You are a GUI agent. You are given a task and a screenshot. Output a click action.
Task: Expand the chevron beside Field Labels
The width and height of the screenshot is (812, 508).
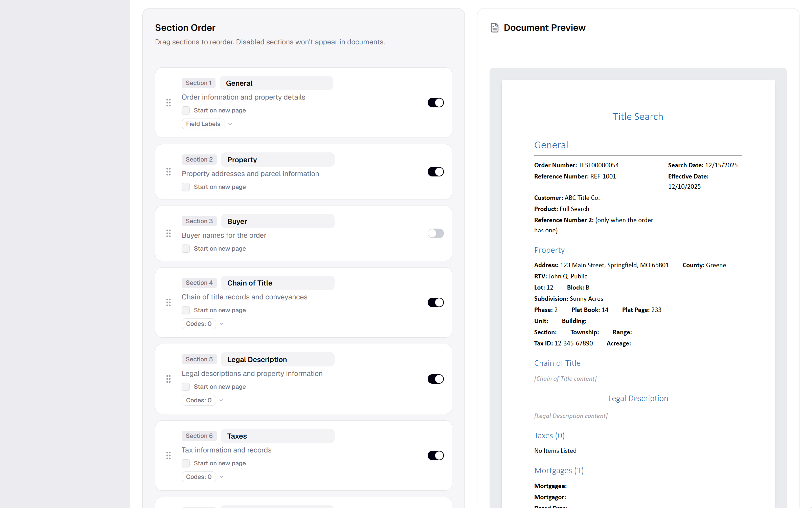click(230, 124)
